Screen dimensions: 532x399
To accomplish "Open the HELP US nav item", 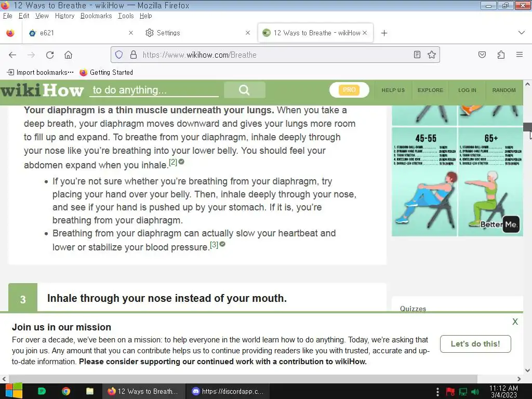I will [393, 90].
